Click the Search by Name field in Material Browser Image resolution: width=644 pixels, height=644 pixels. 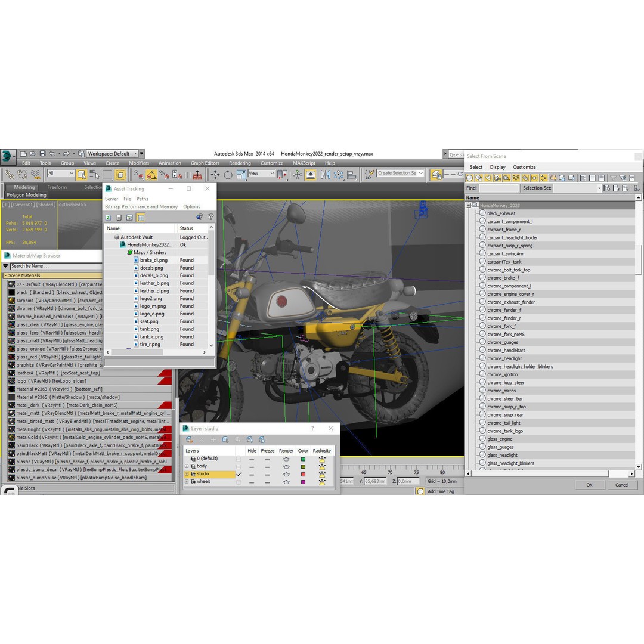(56, 266)
